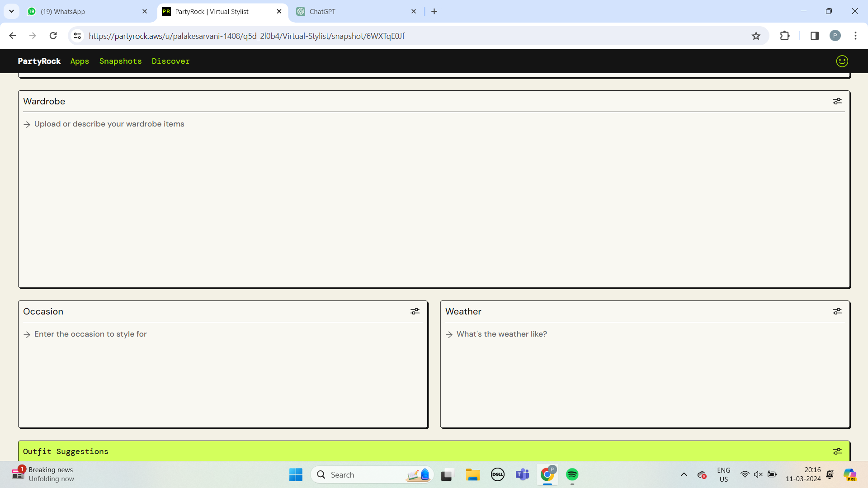The height and width of the screenshot is (488, 868).
Task: Open Copilot preview icon in the system tray
Action: [x=850, y=474]
